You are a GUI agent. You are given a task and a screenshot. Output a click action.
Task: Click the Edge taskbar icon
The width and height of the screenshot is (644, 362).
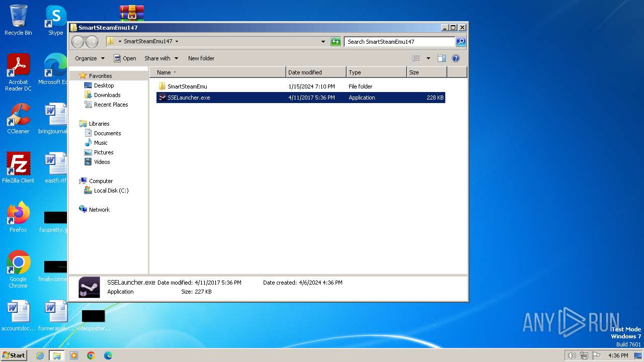(108, 355)
